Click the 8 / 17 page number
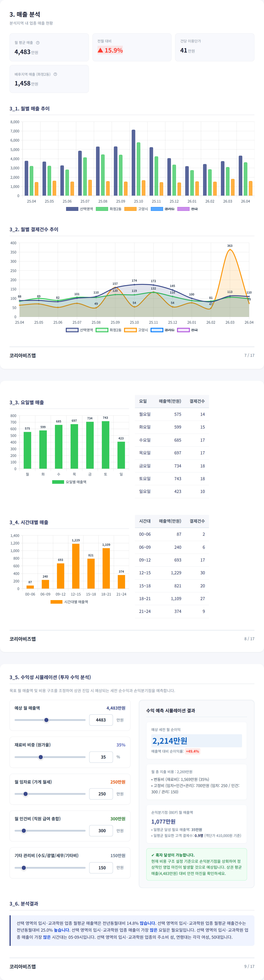Screen dimensions: 264x980 pyautogui.click(x=249, y=639)
